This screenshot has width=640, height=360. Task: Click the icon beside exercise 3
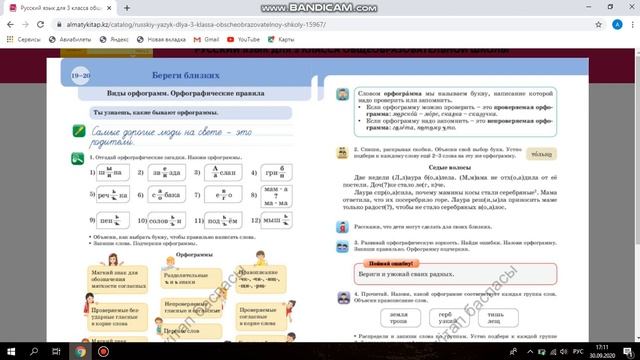342,247
